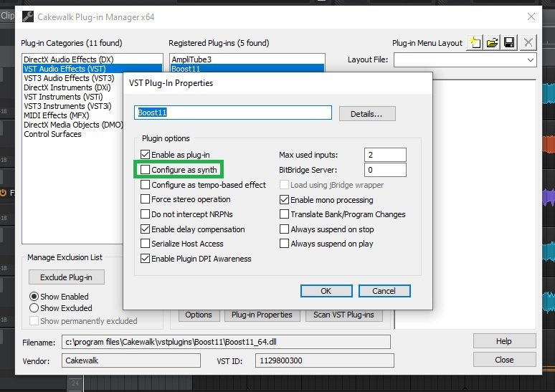
Task: Click the Max used inputs field
Action: (x=385, y=155)
